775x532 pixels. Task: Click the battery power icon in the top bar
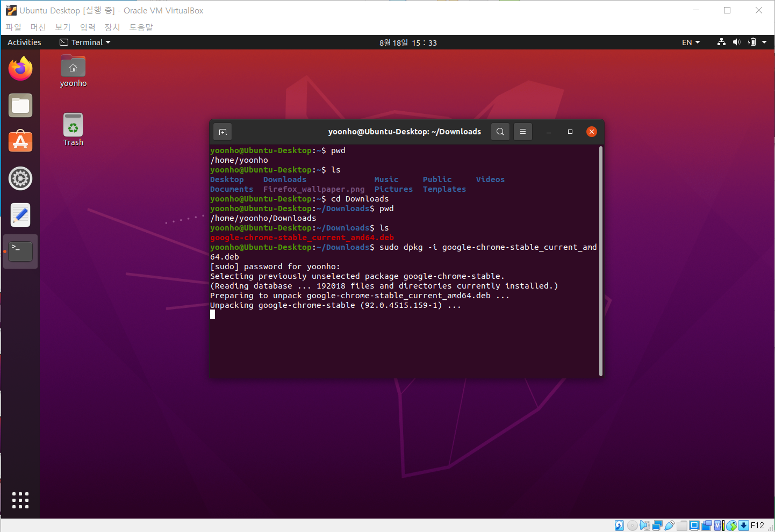tap(752, 42)
